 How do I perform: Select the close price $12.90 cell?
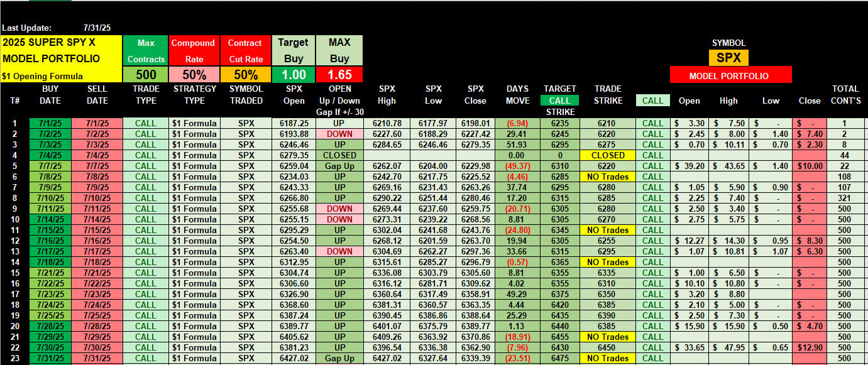[x=809, y=347]
